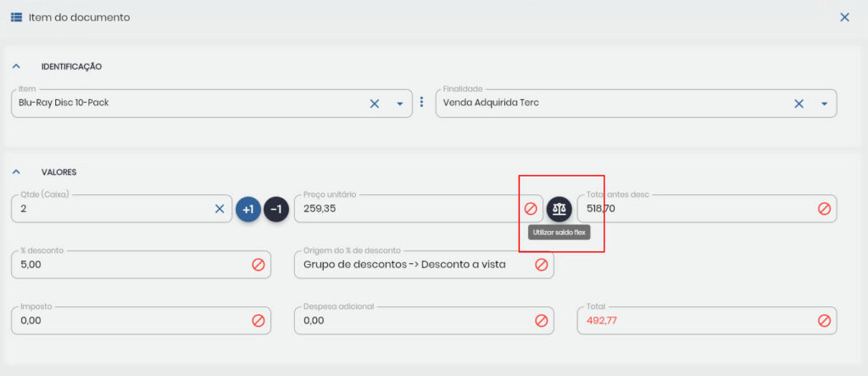The height and width of the screenshot is (376, 868).
Task: Collapse the Identificação section
Action: 16,66
